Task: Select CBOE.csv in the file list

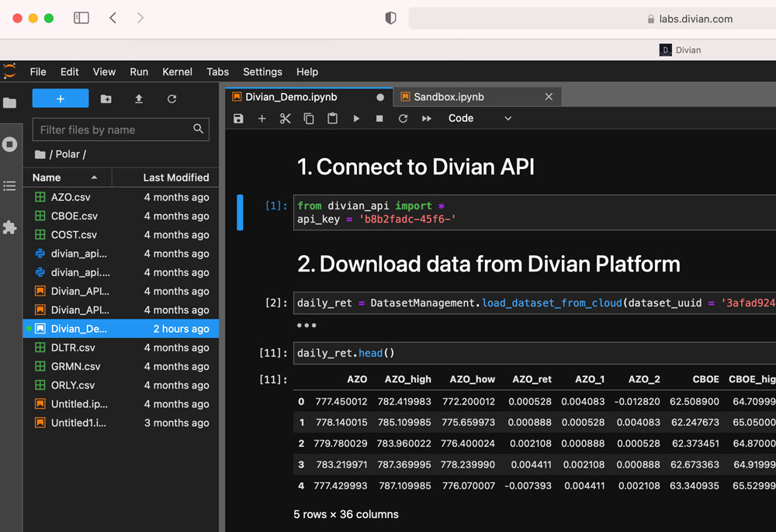Action: [121, 216]
